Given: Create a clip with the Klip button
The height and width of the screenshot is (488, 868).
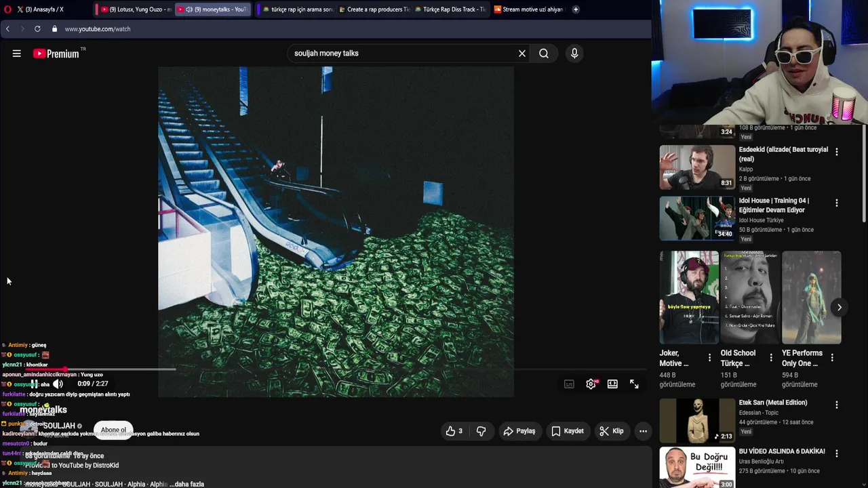Looking at the screenshot, I should click(612, 431).
